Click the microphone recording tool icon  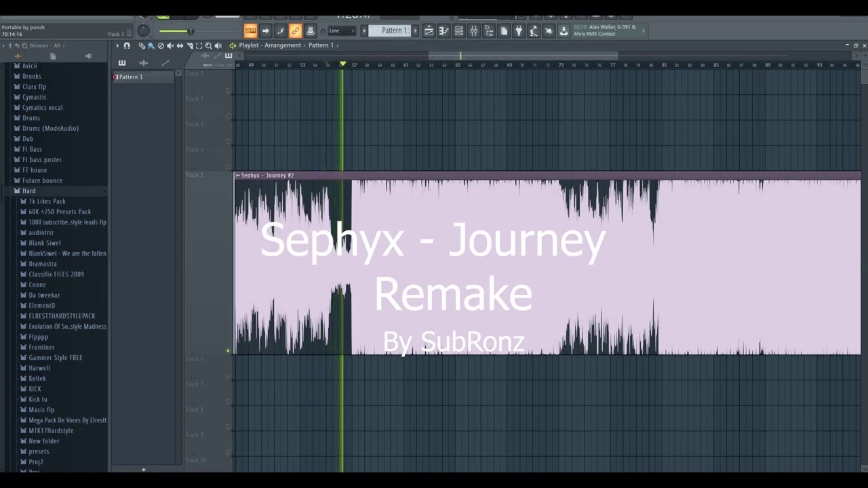point(534,30)
